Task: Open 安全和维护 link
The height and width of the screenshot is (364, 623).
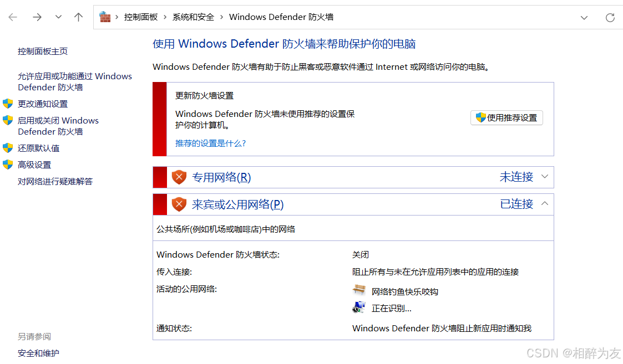Action: pos(38,353)
